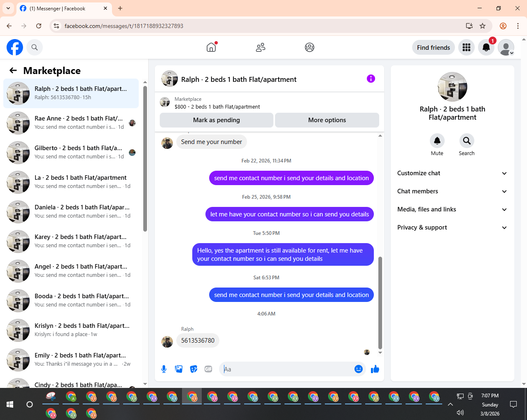527x420 pixels.
Task: Open the emoji picker in message box
Action: (x=359, y=369)
